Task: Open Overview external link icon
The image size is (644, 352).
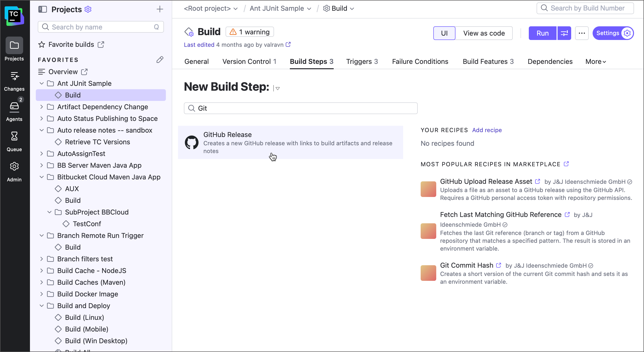Action: click(84, 72)
